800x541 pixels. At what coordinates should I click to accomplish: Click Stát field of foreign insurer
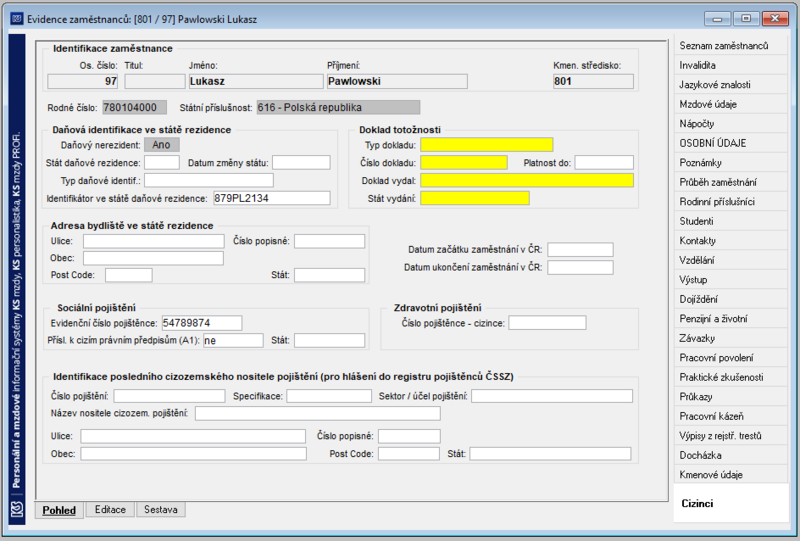point(551,454)
